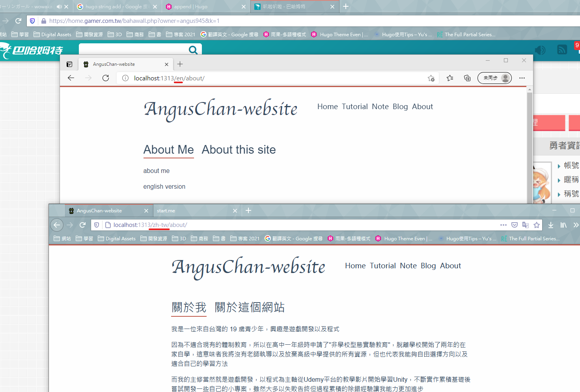Click the magnifier search icon on Bahamut header
The height and width of the screenshot is (392, 580).
coord(193,50)
